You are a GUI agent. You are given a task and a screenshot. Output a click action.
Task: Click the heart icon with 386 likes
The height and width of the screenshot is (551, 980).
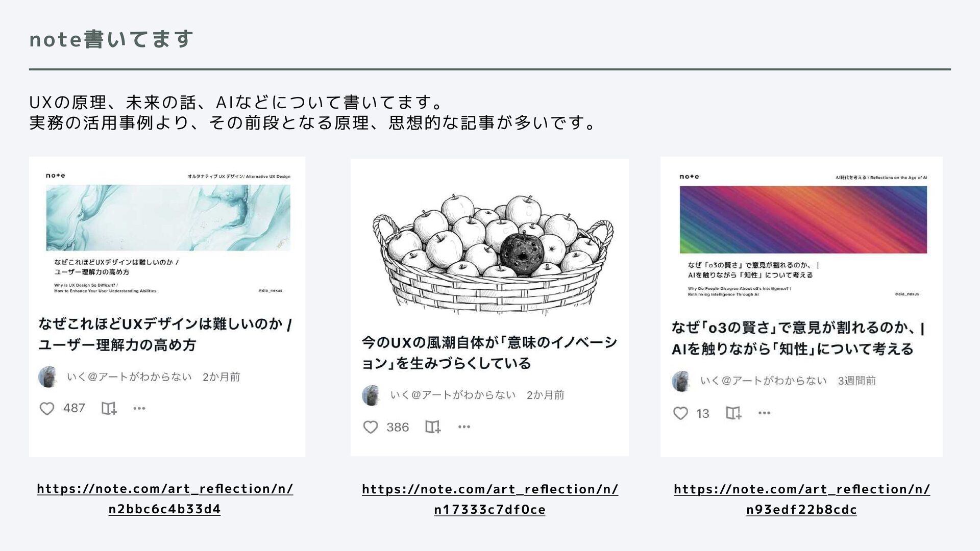[x=371, y=427]
